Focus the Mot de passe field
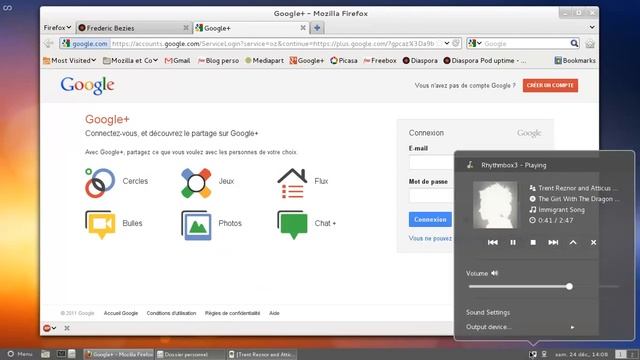The height and width of the screenshot is (360, 640). pyautogui.click(x=432, y=196)
